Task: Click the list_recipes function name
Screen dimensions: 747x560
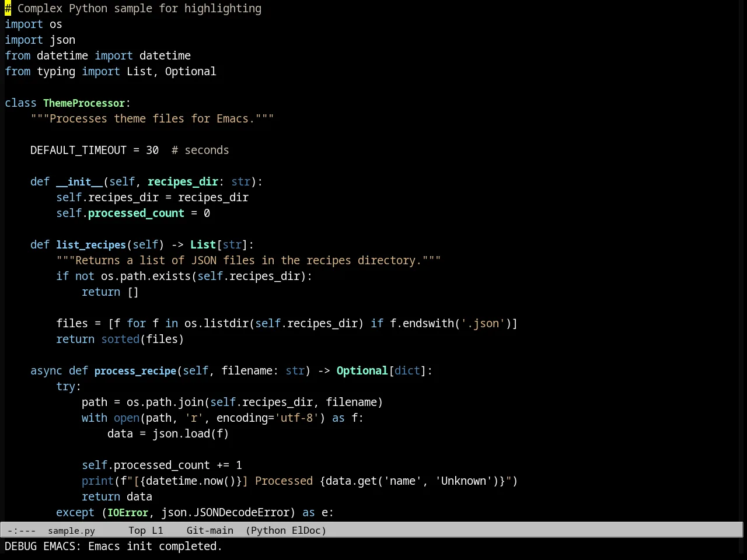Action: click(x=91, y=244)
